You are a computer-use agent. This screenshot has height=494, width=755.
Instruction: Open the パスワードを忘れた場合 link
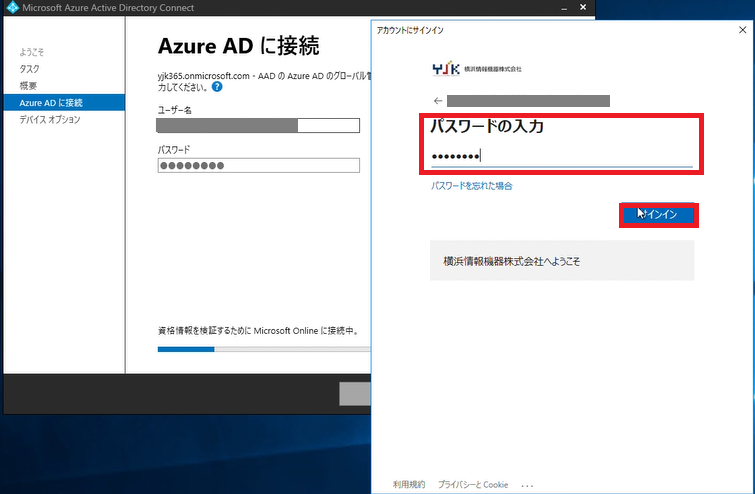(471, 186)
